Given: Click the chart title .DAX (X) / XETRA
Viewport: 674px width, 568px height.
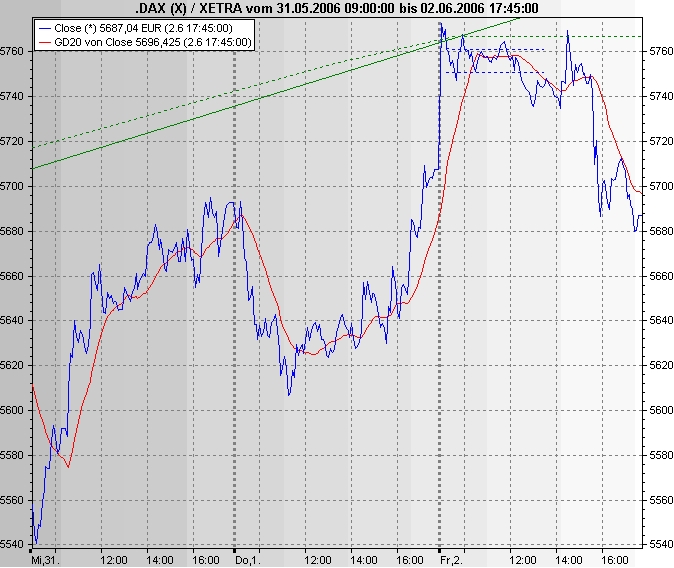Looking at the screenshot, I should [337, 8].
